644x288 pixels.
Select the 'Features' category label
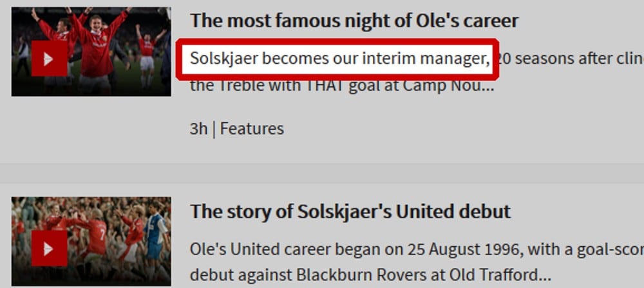pyautogui.click(x=252, y=129)
